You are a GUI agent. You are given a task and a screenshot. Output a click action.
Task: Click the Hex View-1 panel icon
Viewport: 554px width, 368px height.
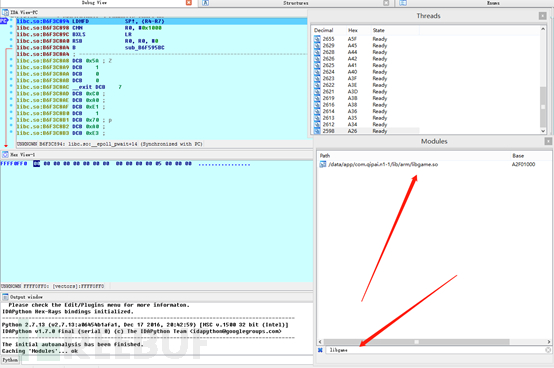click(5, 155)
